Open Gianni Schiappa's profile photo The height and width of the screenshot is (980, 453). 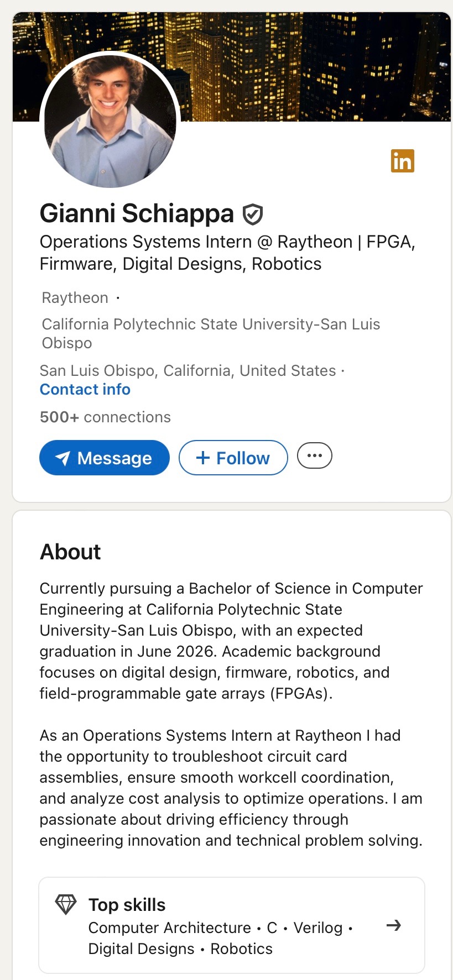(110, 120)
